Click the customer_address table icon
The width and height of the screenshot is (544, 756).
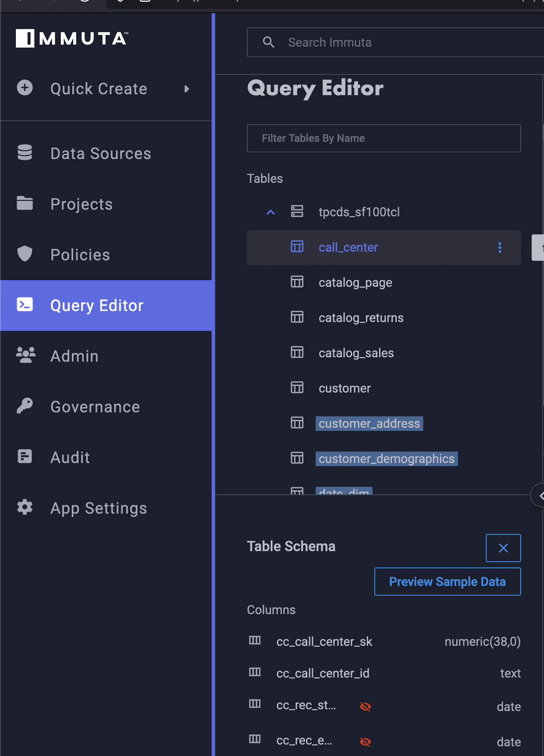click(x=297, y=422)
